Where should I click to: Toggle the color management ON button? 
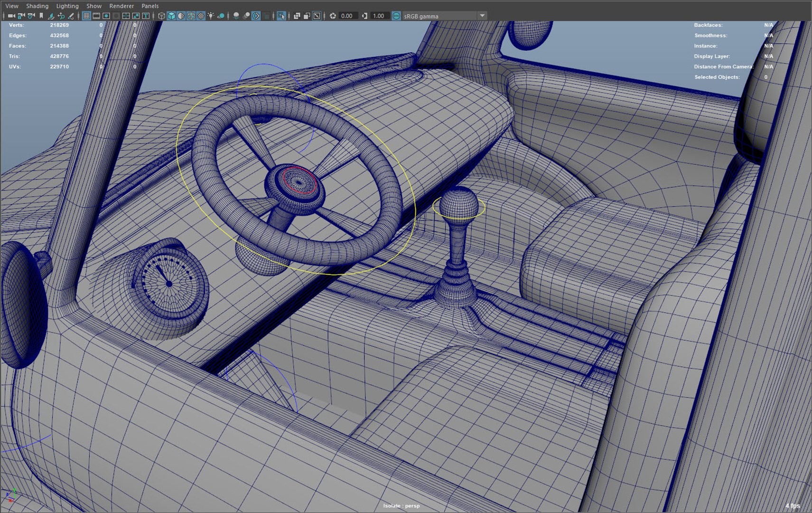396,16
